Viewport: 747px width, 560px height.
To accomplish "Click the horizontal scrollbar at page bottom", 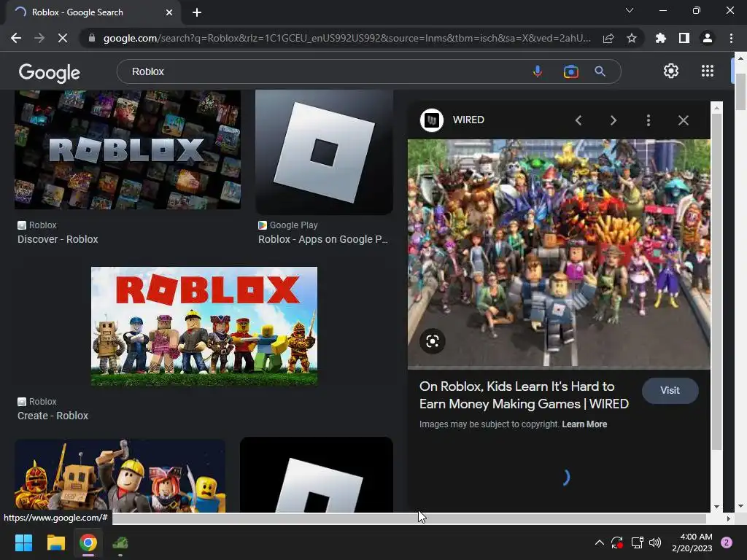I will coord(409,518).
